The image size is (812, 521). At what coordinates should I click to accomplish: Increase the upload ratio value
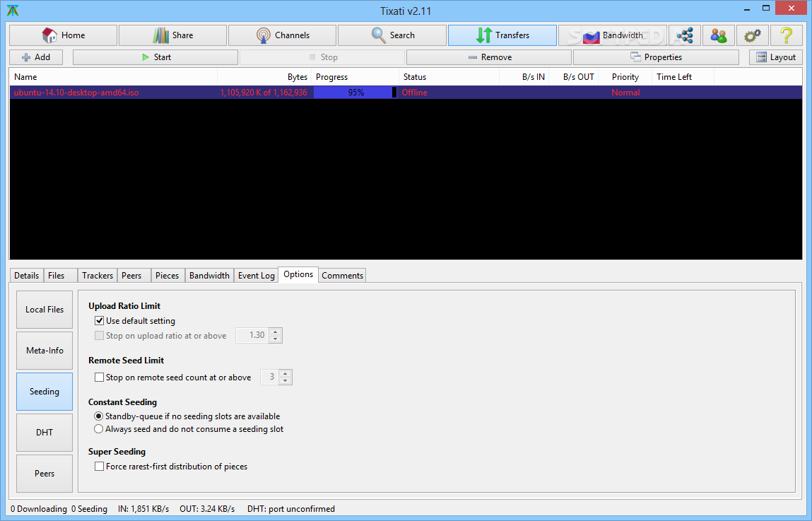(x=276, y=332)
